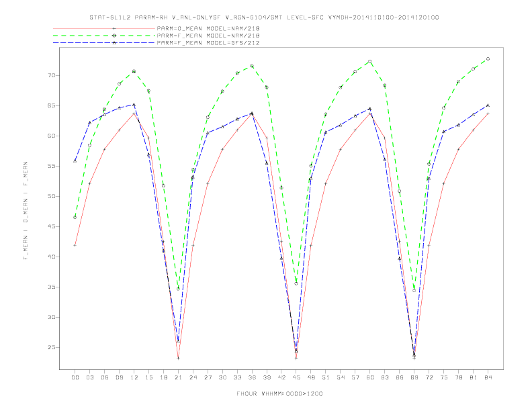This screenshot has height=411, width=532.
Task: Click y-axis tick label 70
Action: coord(52,75)
